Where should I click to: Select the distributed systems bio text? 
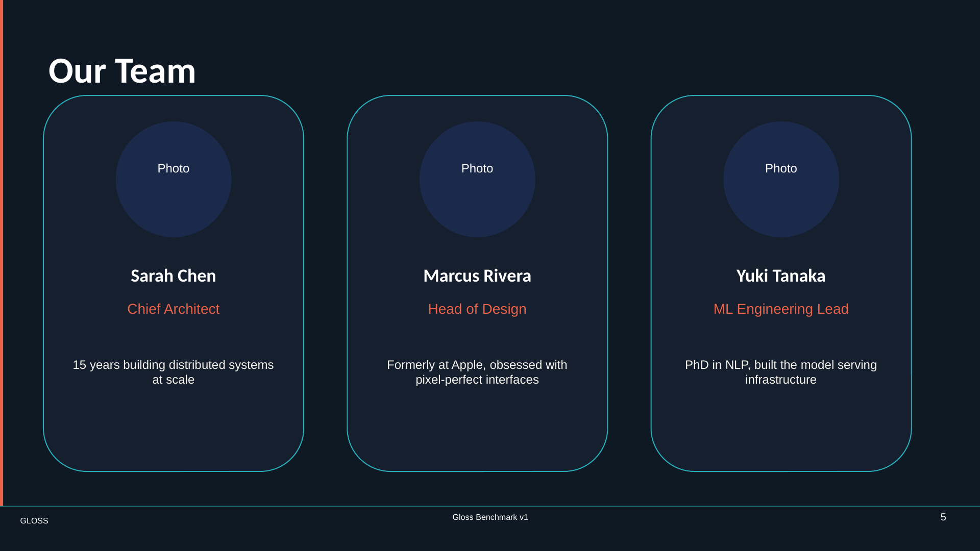(x=174, y=372)
